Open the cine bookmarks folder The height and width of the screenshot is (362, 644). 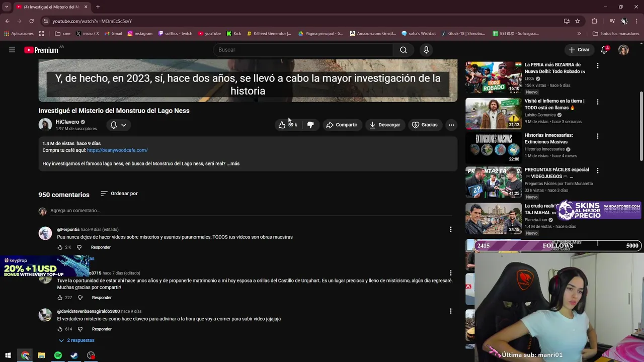pos(63,34)
